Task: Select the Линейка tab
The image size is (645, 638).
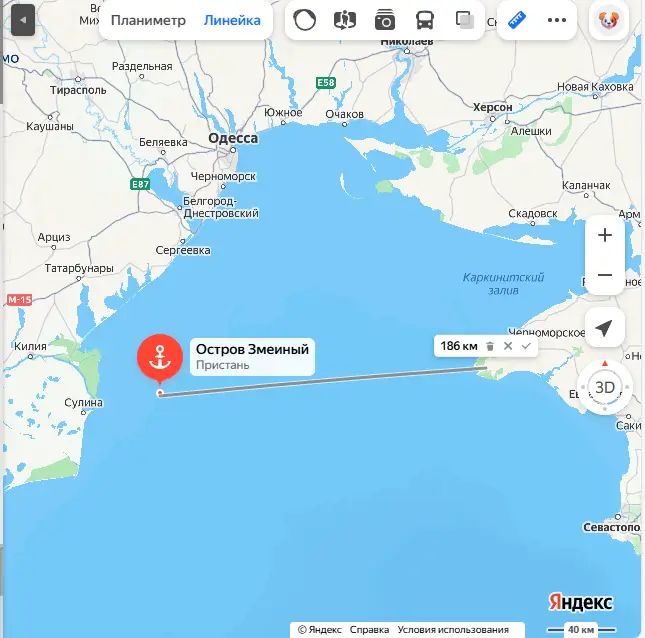Action: (232, 20)
